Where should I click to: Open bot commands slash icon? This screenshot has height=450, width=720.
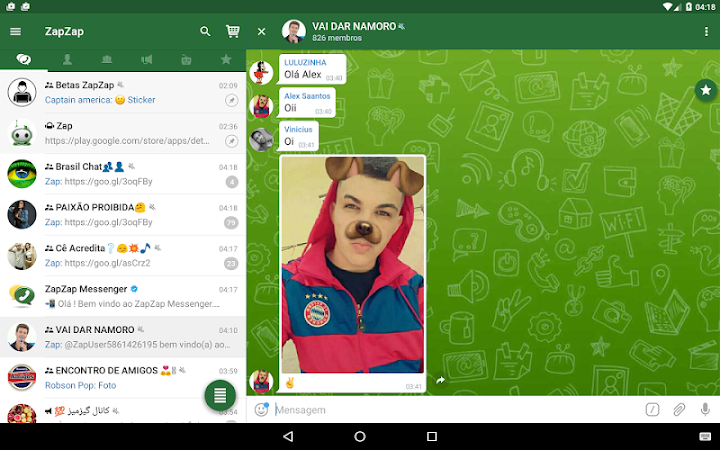(x=652, y=410)
